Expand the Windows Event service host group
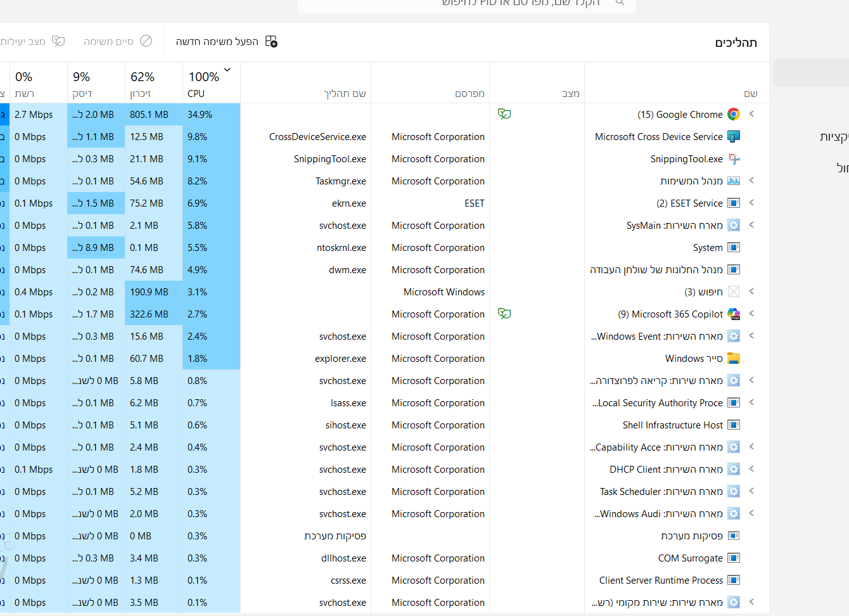Viewport: 849px width, 616px height. pos(751,336)
